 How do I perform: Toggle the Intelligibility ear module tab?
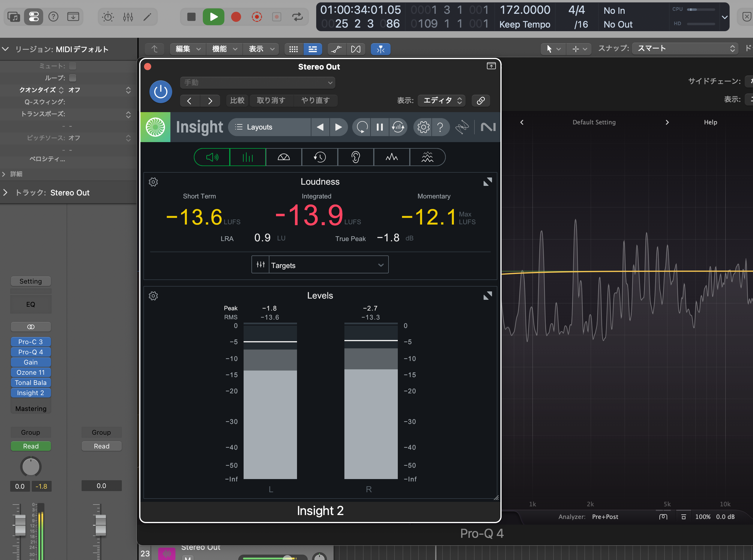[x=355, y=157]
